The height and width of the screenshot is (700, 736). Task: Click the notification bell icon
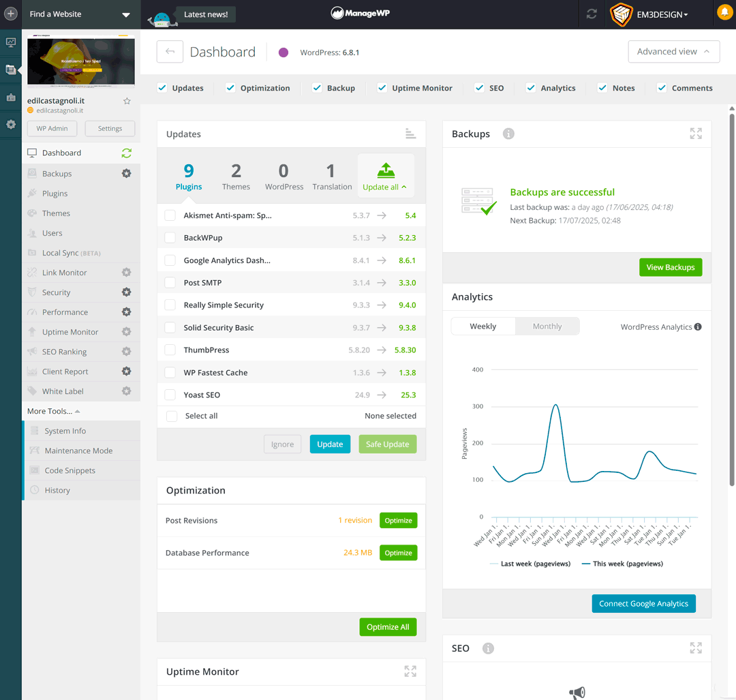[x=724, y=12]
